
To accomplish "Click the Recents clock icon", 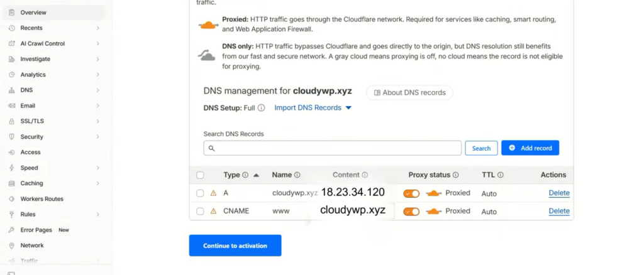I will (x=11, y=28).
